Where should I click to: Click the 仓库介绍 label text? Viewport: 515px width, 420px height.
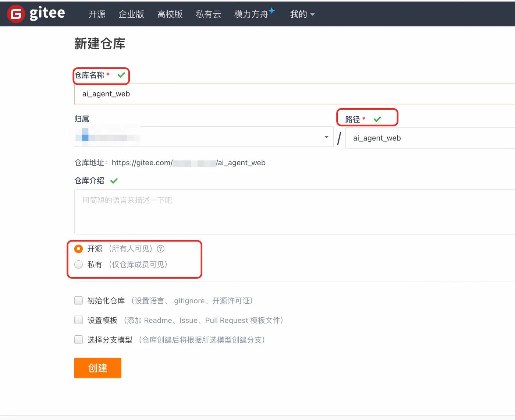pos(89,181)
